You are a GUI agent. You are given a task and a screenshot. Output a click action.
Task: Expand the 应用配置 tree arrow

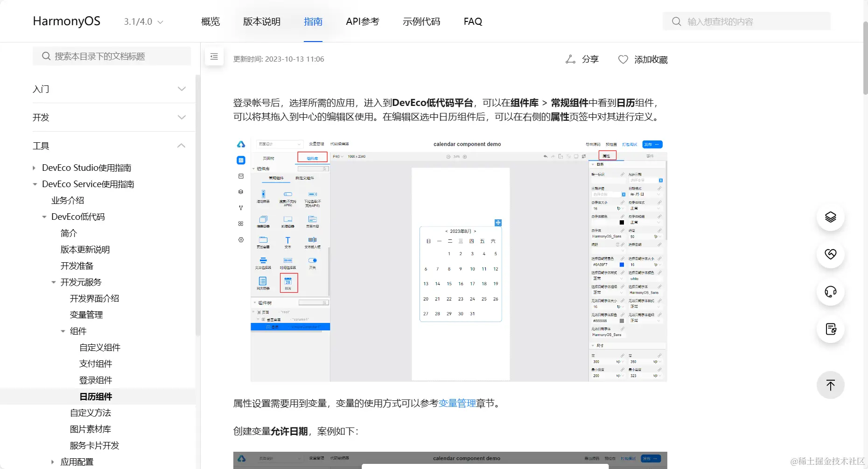pos(53,462)
